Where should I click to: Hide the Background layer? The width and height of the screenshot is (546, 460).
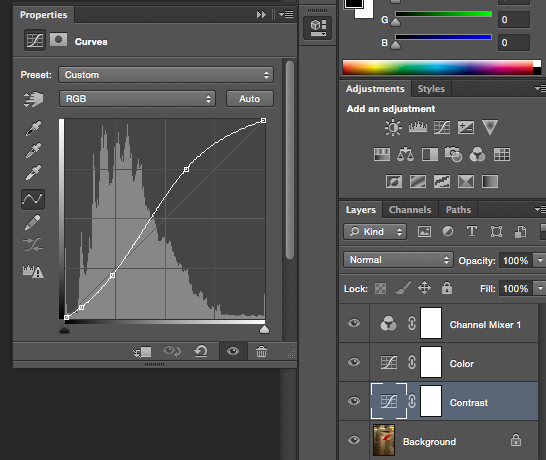pyautogui.click(x=354, y=440)
